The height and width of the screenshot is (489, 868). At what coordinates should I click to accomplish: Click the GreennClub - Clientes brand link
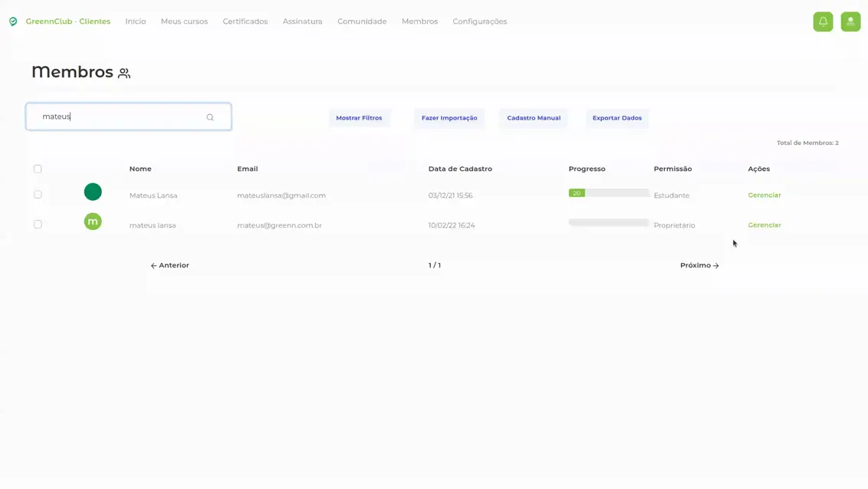(68, 21)
